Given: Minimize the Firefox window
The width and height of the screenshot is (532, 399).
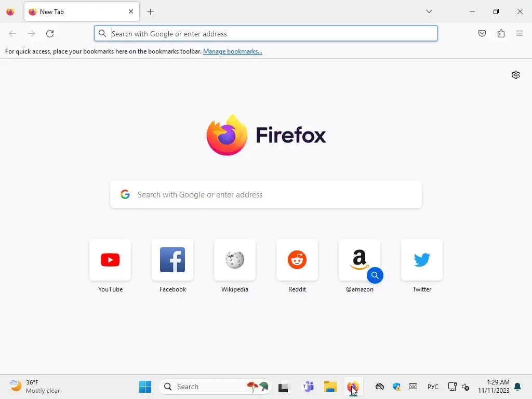Looking at the screenshot, I should point(472,11).
